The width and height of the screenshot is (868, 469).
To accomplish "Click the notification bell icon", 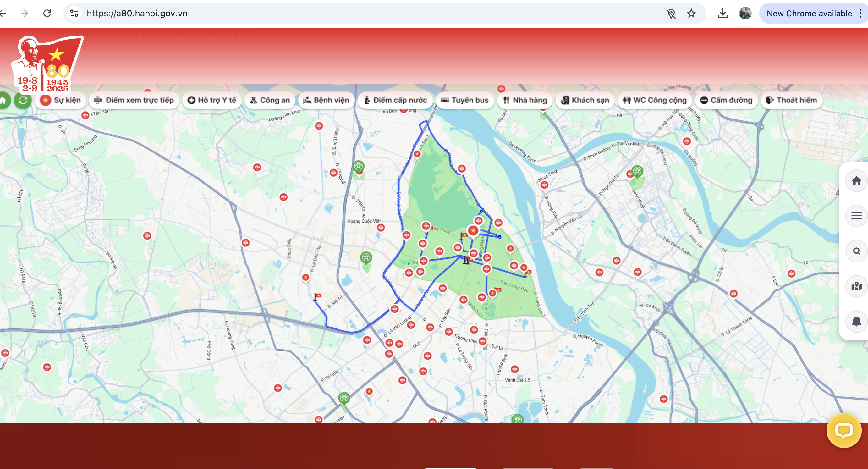I will pyautogui.click(x=856, y=322).
